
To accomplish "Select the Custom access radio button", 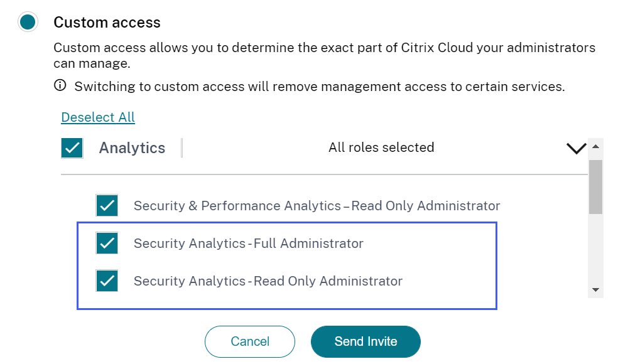I will [x=28, y=23].
